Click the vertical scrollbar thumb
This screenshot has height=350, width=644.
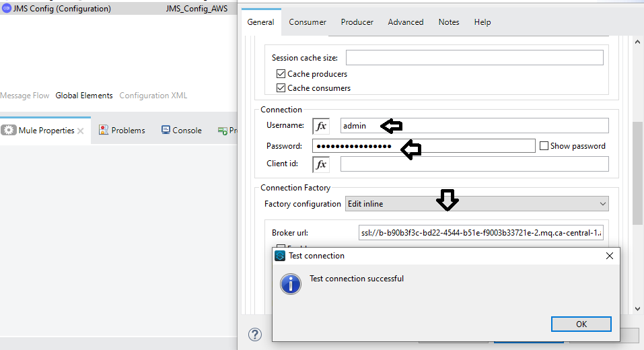tap(637, 173)
